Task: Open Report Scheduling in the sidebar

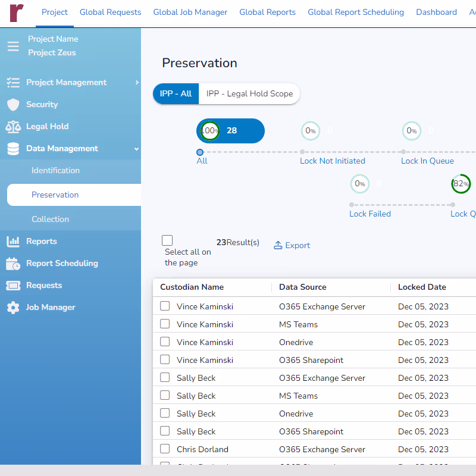Action: pos(62,264)
